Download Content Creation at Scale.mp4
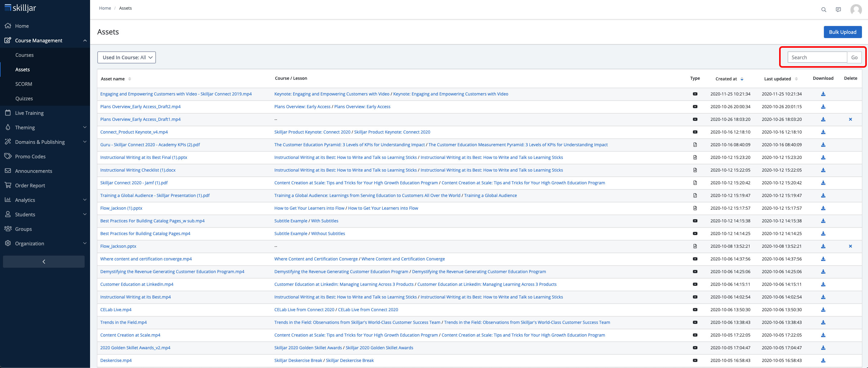Image resolution: width=868 pixels, height=368 pixels. click(823, 335)
